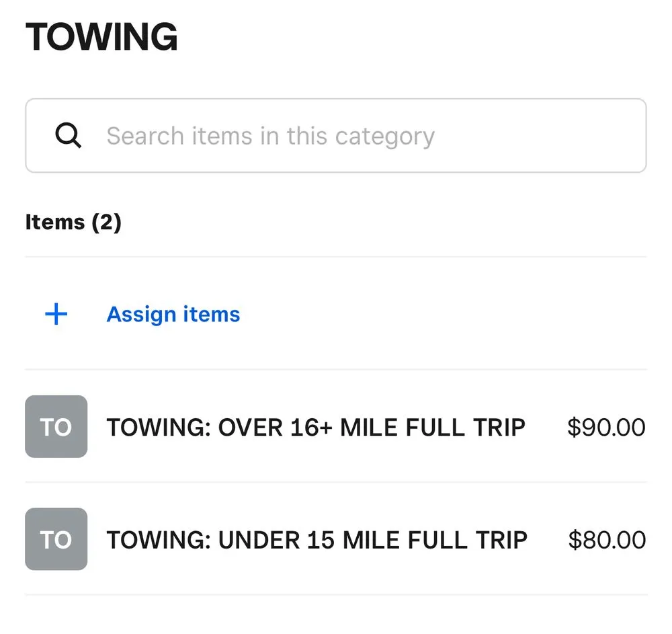Click the magnifying glass search icon
The image size is (672, 634).
(x=68, y=136)
